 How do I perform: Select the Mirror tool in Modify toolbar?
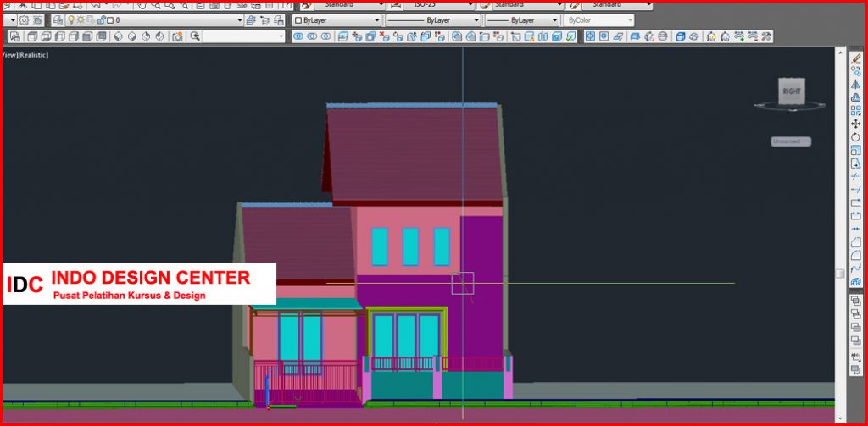856,84
